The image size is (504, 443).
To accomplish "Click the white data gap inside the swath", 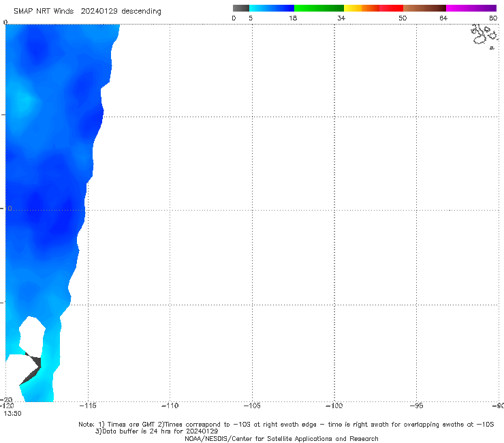I will [31, 335].
